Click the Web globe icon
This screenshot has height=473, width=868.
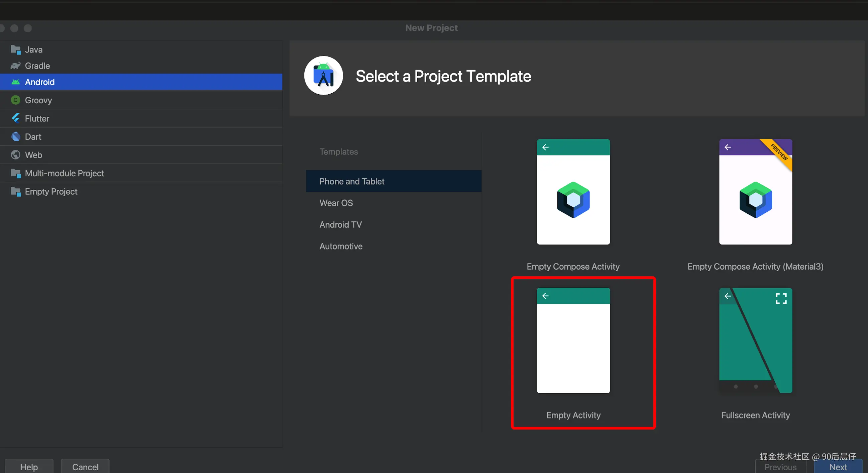(x=15, y=155)
